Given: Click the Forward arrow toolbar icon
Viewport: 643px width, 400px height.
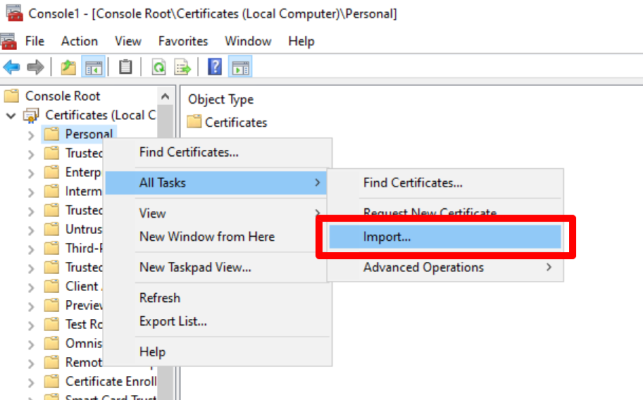Looking at the screenshot, I should coord(35,67).
